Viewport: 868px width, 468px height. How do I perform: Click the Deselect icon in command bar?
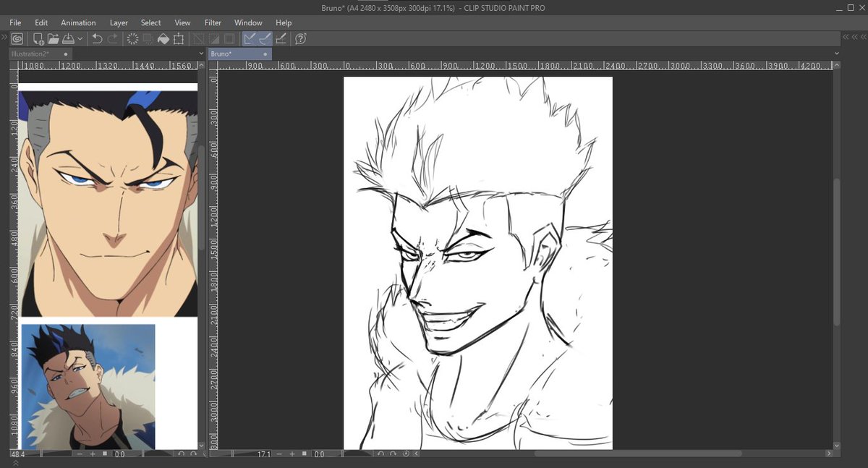pos(199,38)
